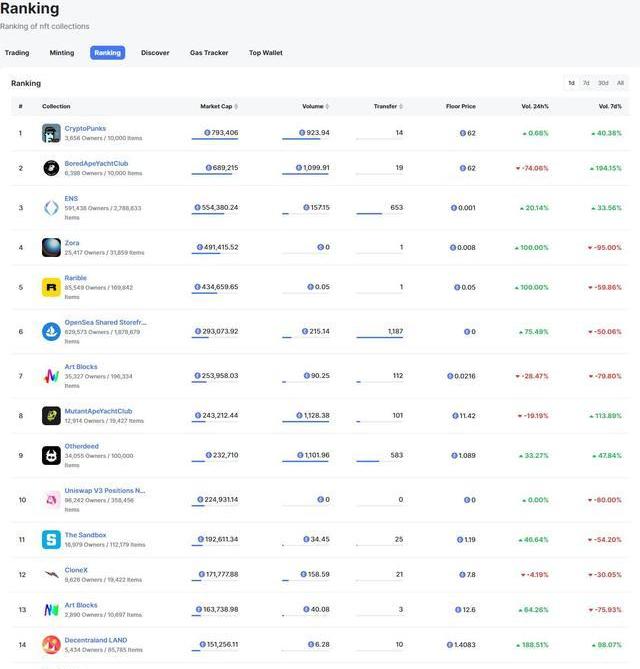Open the CryptoPunks collection avatar
640x669 pixels.
click(x=51, y=133)
